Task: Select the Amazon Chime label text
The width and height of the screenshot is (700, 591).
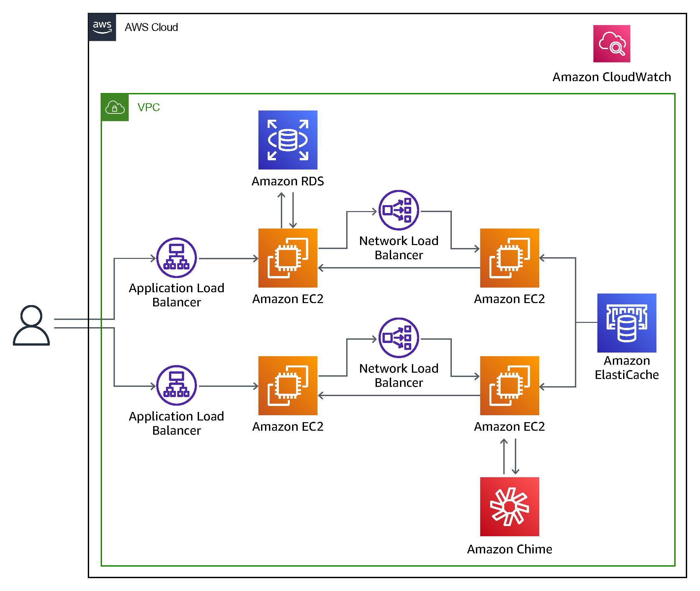Action: tap(510, 549)
